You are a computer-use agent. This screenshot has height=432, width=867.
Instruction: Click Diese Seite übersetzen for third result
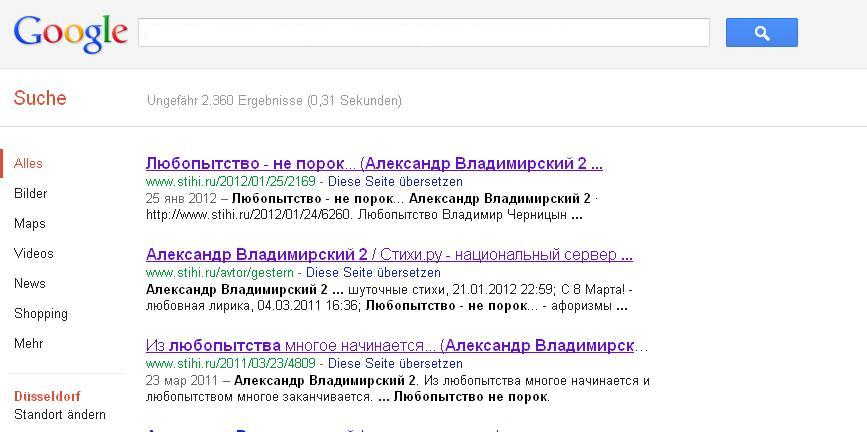point(395,364)
